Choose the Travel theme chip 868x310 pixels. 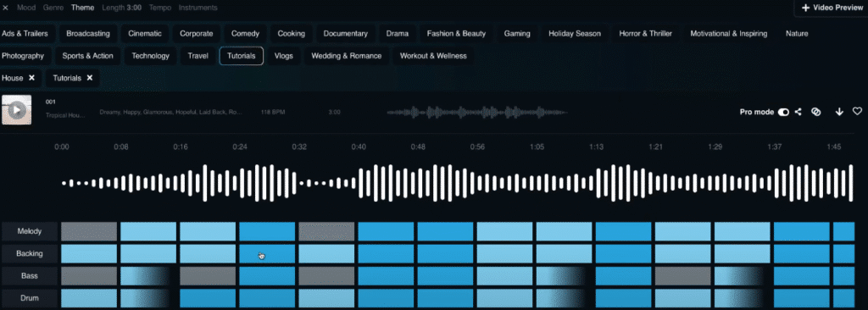(x=198, y=55)
